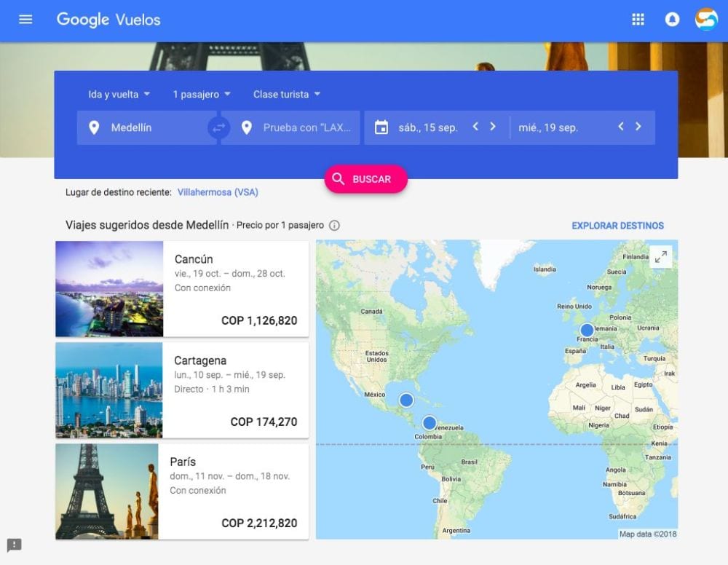Viewport: 728px width, 565px height.
Task: Advance departure date to next day
Action: tap(493, 127)
